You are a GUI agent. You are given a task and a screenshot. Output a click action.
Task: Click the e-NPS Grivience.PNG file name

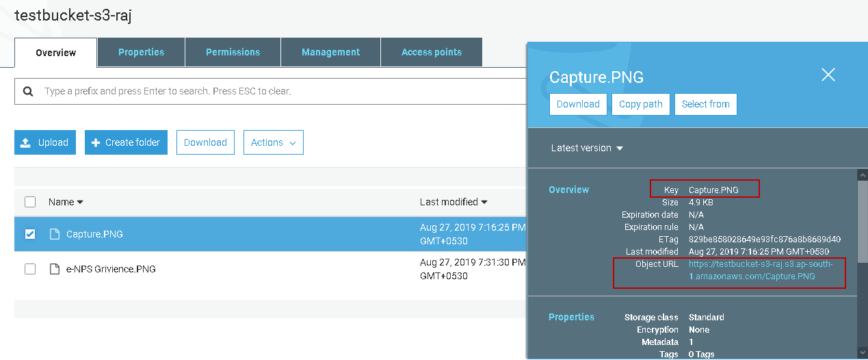pyautogui.click(x=111, y=269)
